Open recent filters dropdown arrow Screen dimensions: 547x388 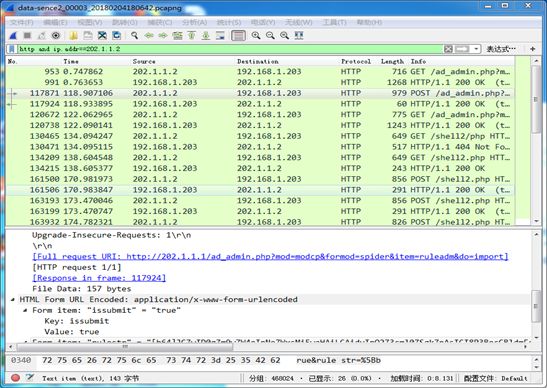(x=476, y=49)
